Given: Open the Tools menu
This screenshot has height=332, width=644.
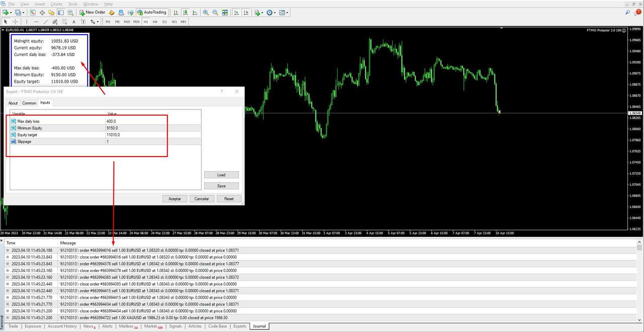Looking at the screenshot, I should pos(73,4).
